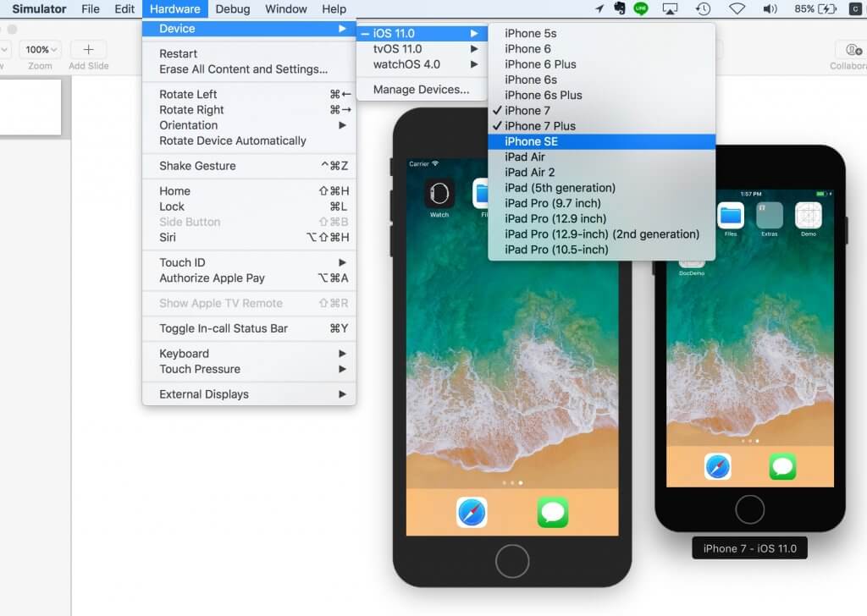Close the Hardware menu
The height and width of the screenshot is (616, 867).
174,8
